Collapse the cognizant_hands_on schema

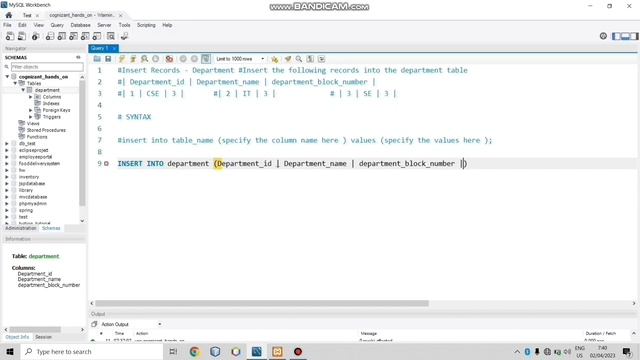[x=7, y=77]
